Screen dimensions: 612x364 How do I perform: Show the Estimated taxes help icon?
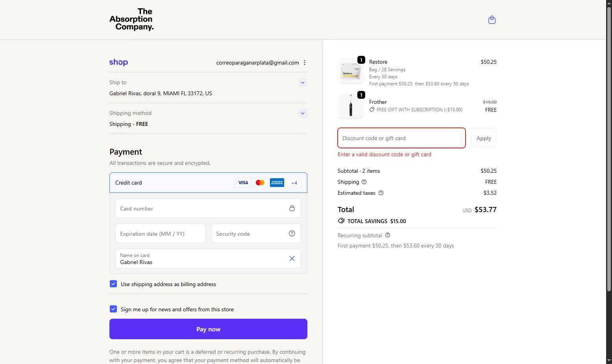381,193
